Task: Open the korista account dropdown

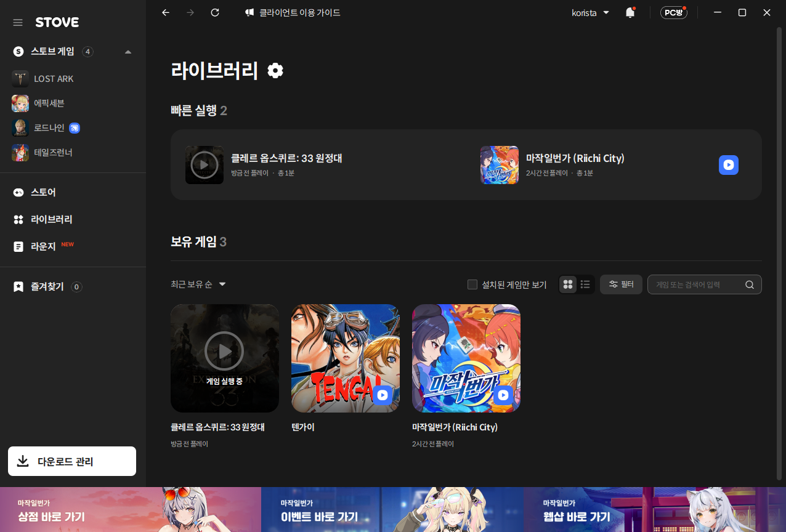Action: tap(591, 12)
